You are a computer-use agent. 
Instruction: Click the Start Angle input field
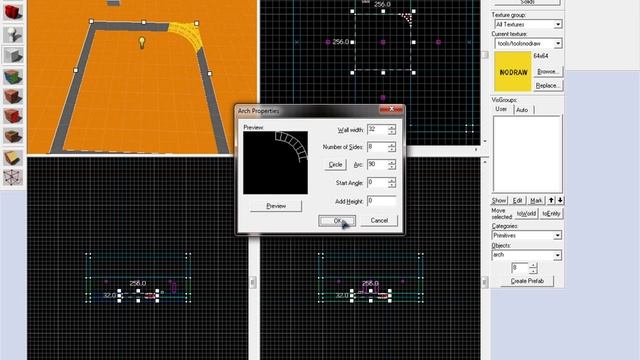[378, 183]
